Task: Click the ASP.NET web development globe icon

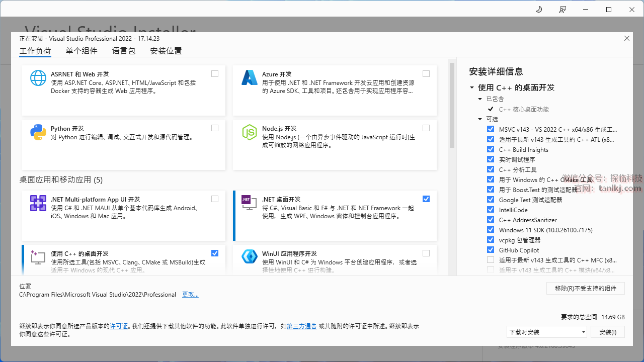Action: pos(38,78)
